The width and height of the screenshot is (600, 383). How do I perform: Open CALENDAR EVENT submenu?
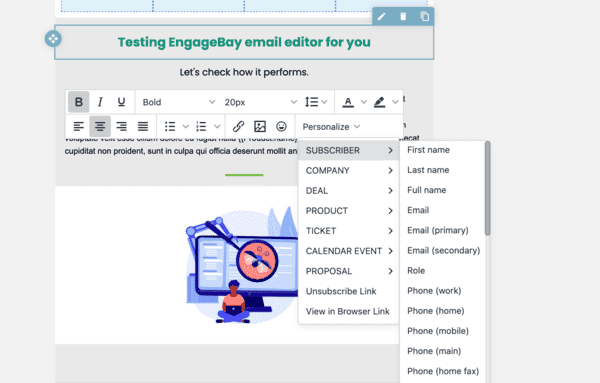(349, 251)
